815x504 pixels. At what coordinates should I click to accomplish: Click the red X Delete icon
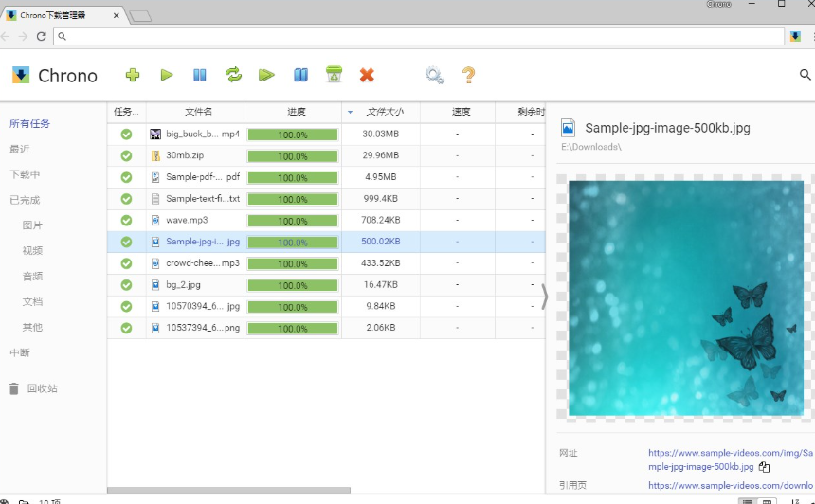(367, 75)
